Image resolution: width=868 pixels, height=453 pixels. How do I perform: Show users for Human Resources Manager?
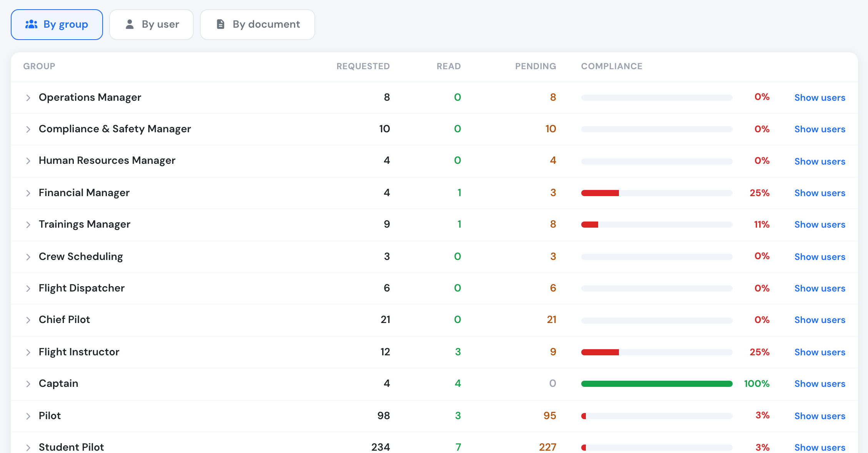pos(820,162)
